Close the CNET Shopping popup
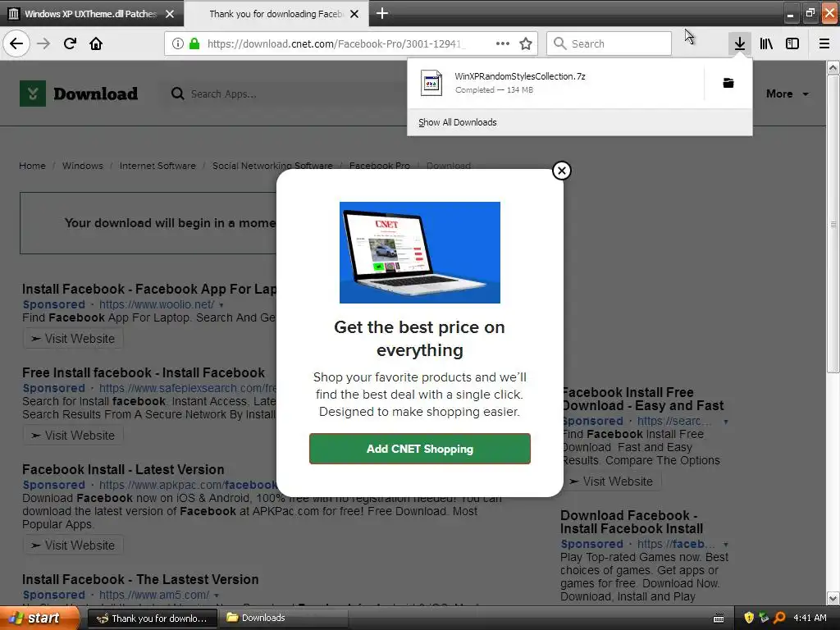Image resolution: width=840 pixels, height=630 pixels. 561,171
